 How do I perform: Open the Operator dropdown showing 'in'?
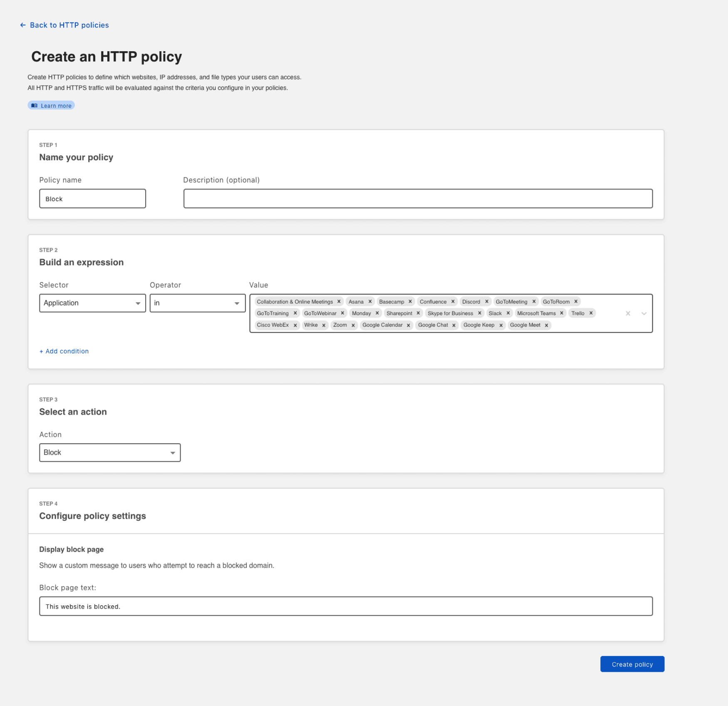coord(197,303)
